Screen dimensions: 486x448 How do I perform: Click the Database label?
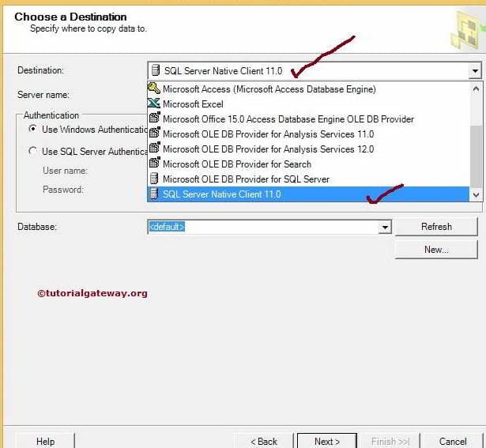pyautogui.click(x=37, y=227)
